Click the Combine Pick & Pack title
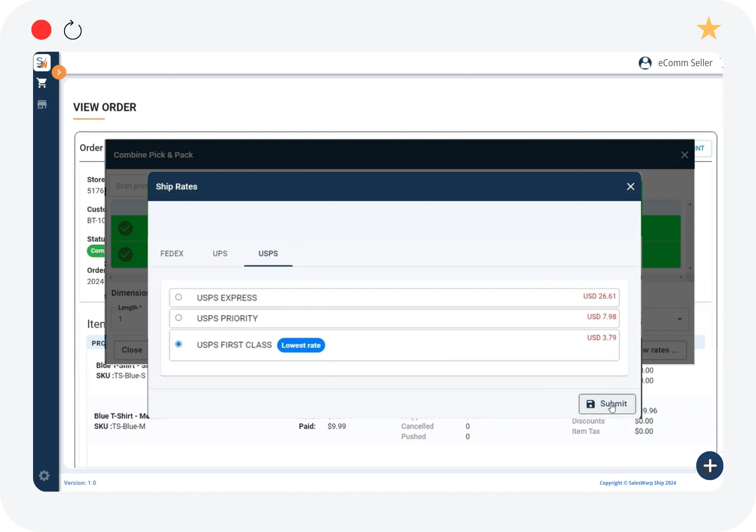The width and height of the screenshot is (756, 532). [x=153, y=155]
